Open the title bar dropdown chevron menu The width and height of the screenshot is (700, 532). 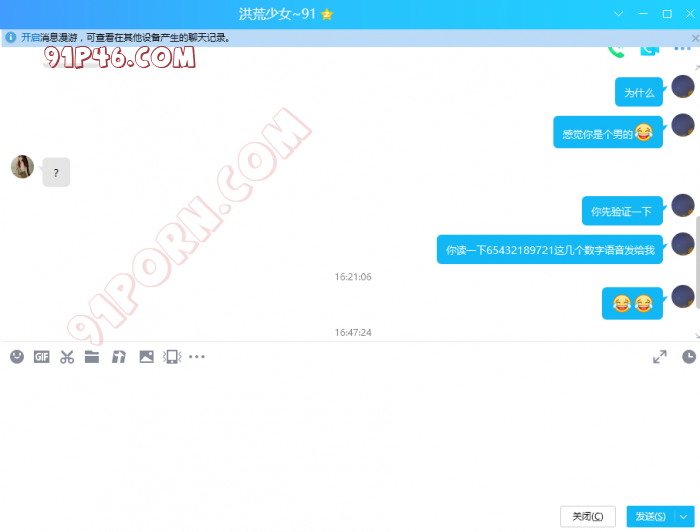pos(618,14)
